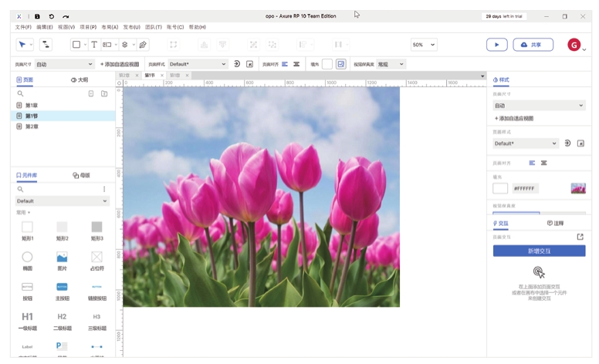Toggle center page alignment in top toolbar

point(296,65)
